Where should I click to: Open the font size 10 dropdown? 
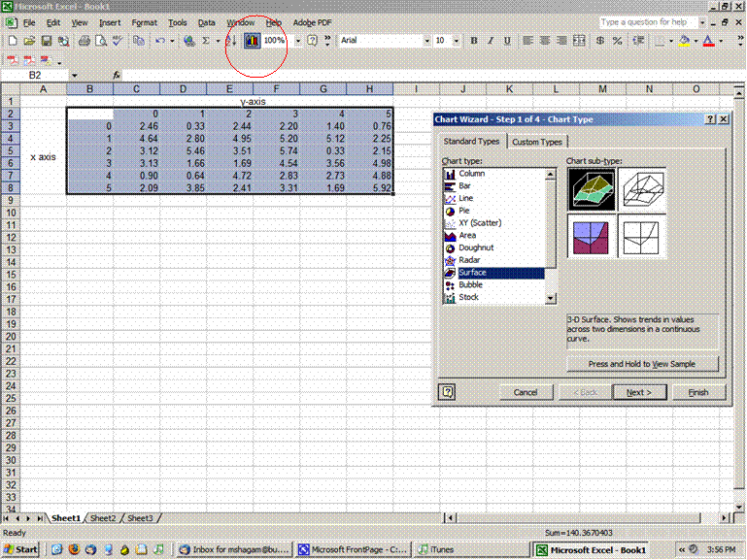456,41
